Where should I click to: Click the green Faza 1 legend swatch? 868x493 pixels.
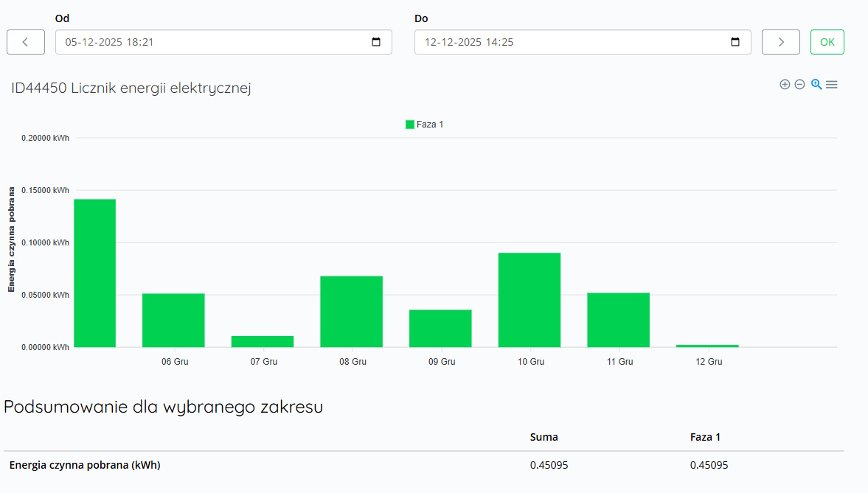[410, 124]
